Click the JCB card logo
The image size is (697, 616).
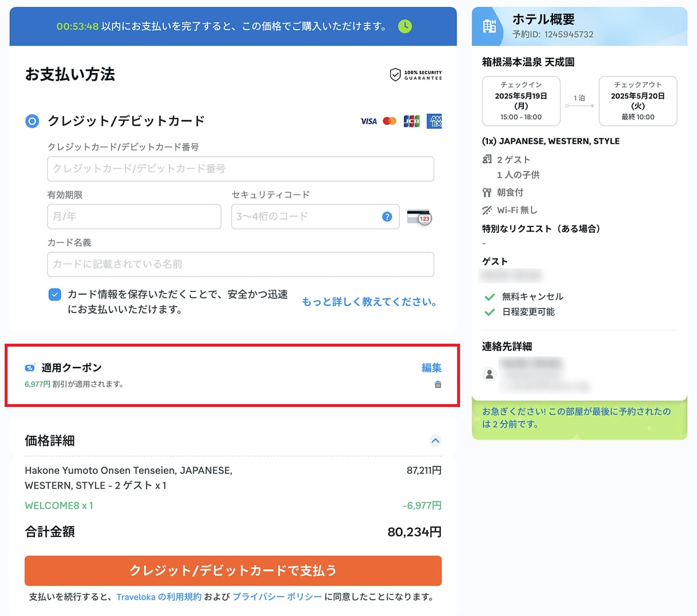pyautogui.click(x=411, y=121)
